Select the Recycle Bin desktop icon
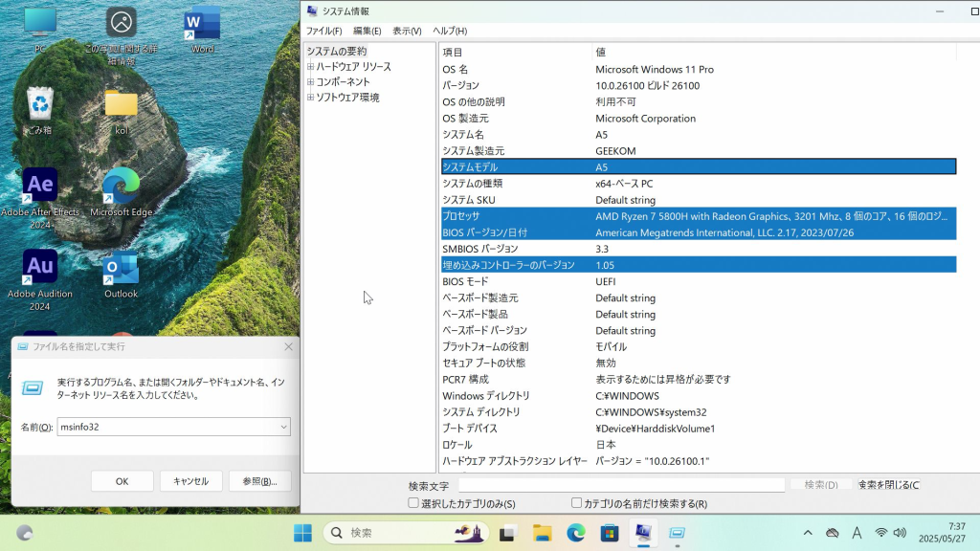Screen dimensions: 980x551 (x=40, y=111)
